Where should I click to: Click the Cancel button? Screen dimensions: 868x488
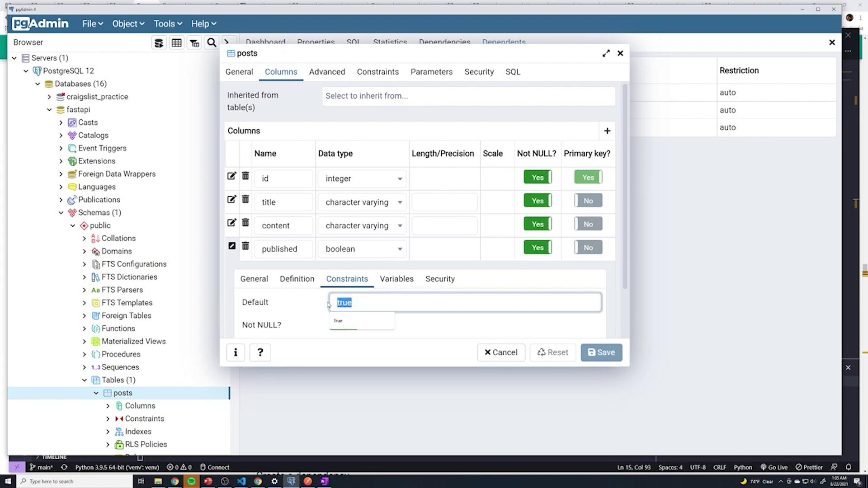pyautogui.click(x=501, y=352)
